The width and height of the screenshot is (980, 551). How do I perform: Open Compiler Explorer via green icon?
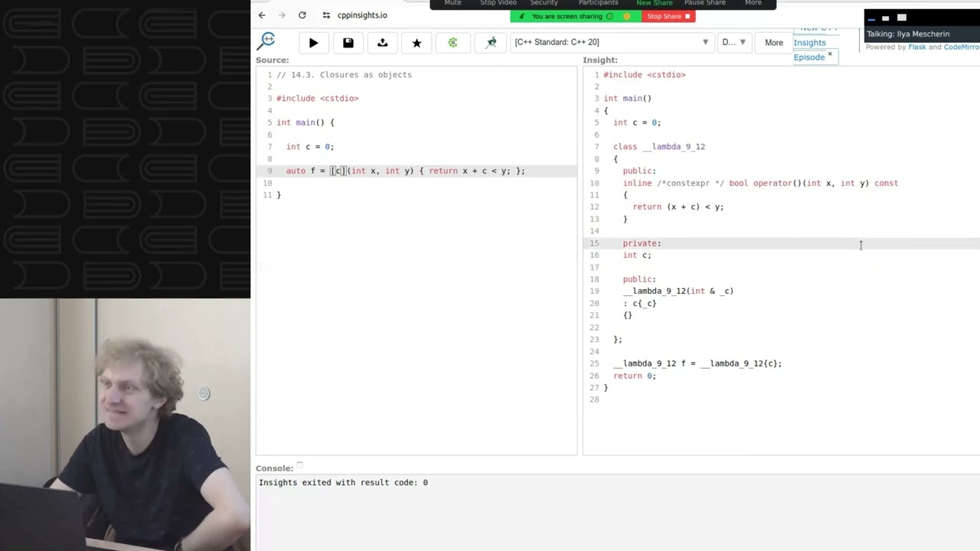452,43
